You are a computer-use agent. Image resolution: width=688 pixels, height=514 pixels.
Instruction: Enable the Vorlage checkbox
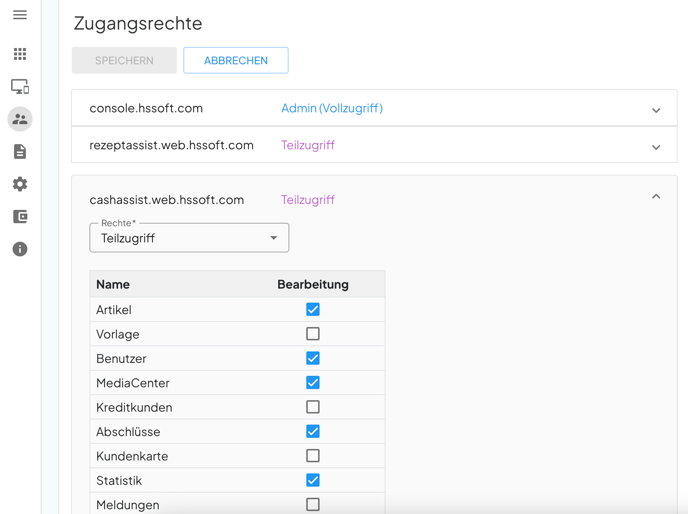[x=313, y=334]
